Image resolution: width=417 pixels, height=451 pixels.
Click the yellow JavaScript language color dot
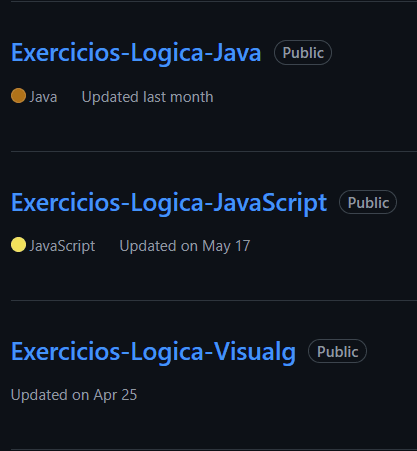[18, 245]
